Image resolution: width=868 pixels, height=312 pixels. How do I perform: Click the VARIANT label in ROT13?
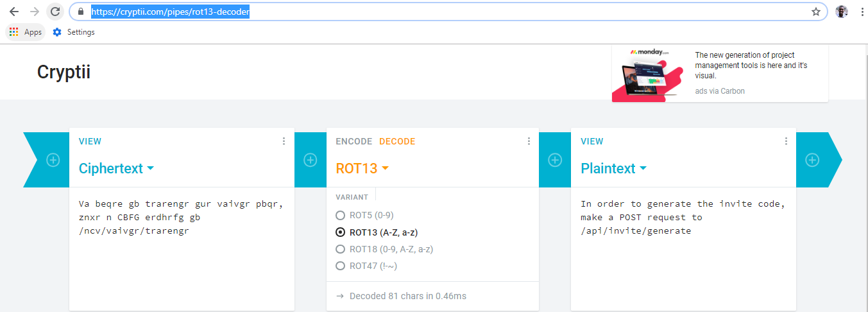tap(352, 197)
